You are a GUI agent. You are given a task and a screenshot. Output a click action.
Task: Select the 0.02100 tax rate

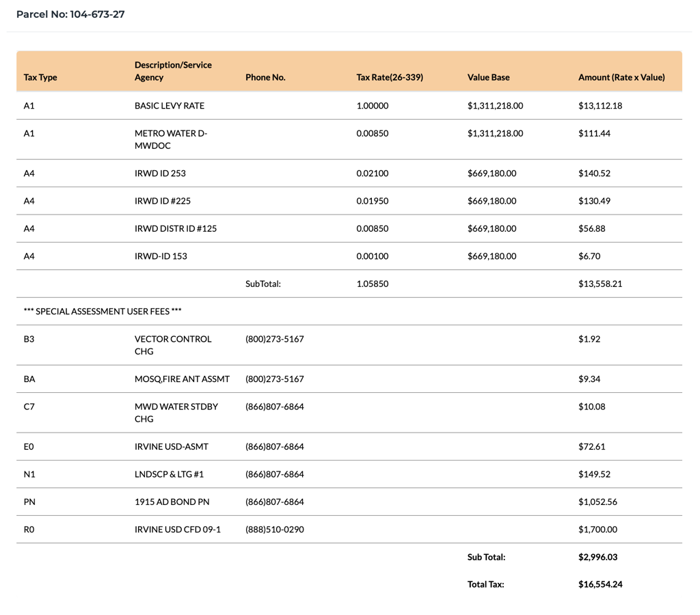point(373,173)
